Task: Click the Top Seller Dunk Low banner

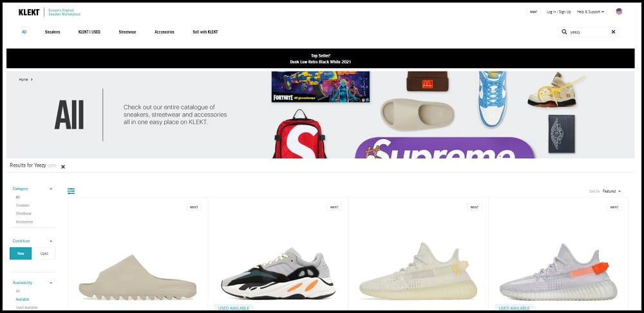Action: (320, 59)
